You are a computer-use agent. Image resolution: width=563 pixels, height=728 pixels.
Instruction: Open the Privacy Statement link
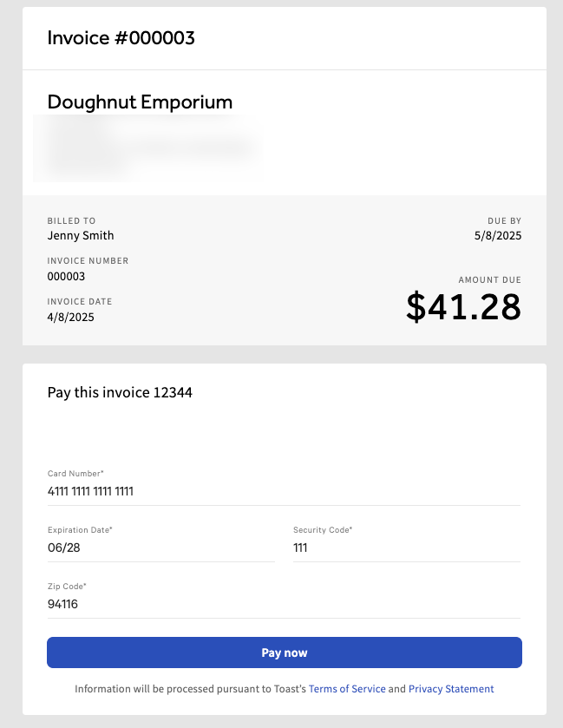pyautogui.click(x=451, y=688)
